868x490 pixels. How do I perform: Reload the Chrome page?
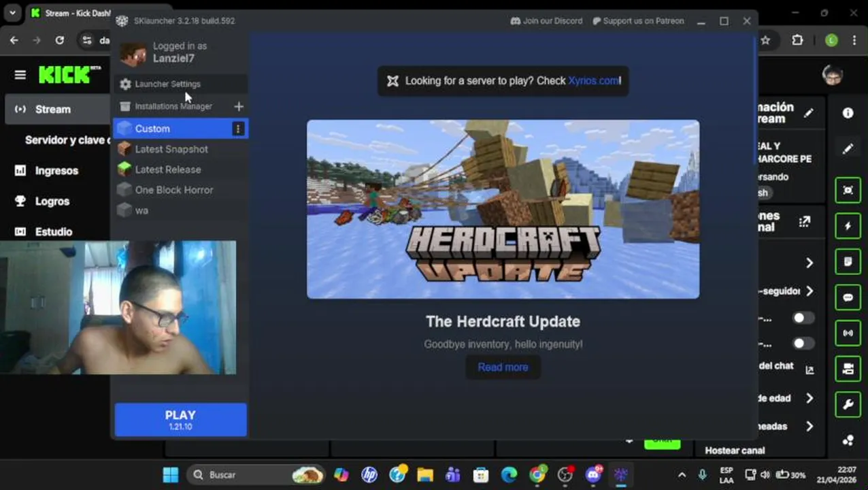click(x=59, y=41)
